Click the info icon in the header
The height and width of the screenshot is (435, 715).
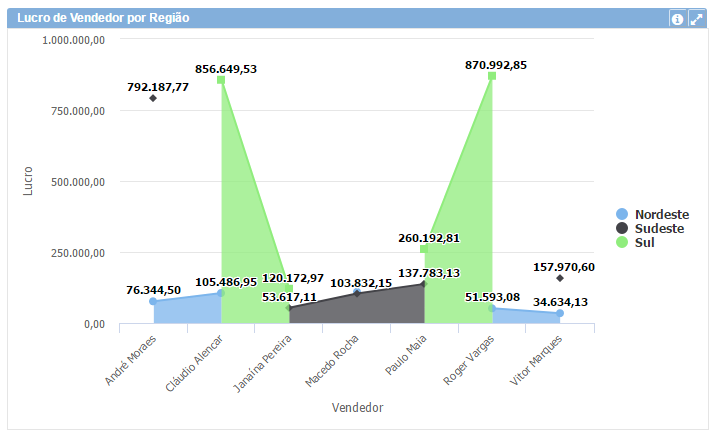(677, 19)
